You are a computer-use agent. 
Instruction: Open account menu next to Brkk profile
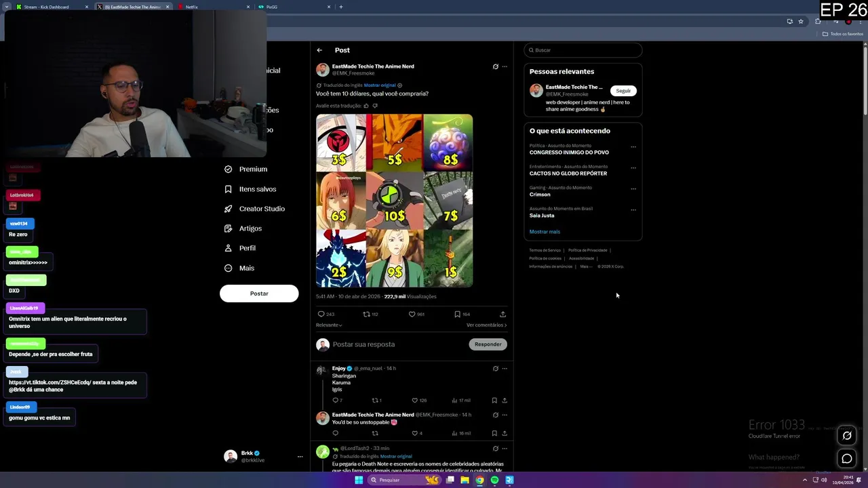click(x=300, y=457)
